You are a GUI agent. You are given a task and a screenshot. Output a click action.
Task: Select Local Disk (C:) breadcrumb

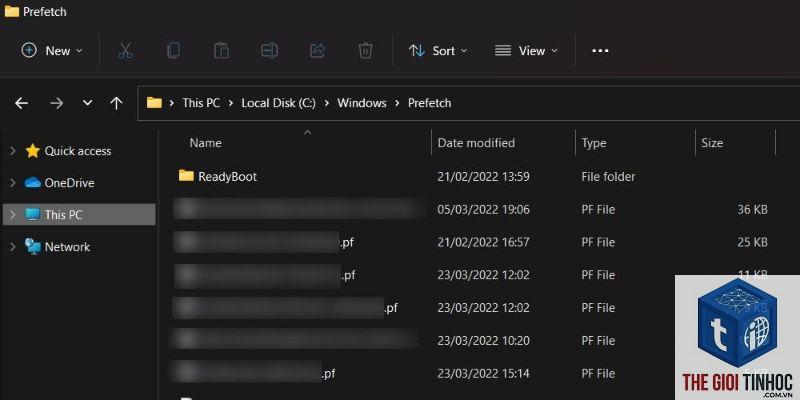click(x=278, y=103)
